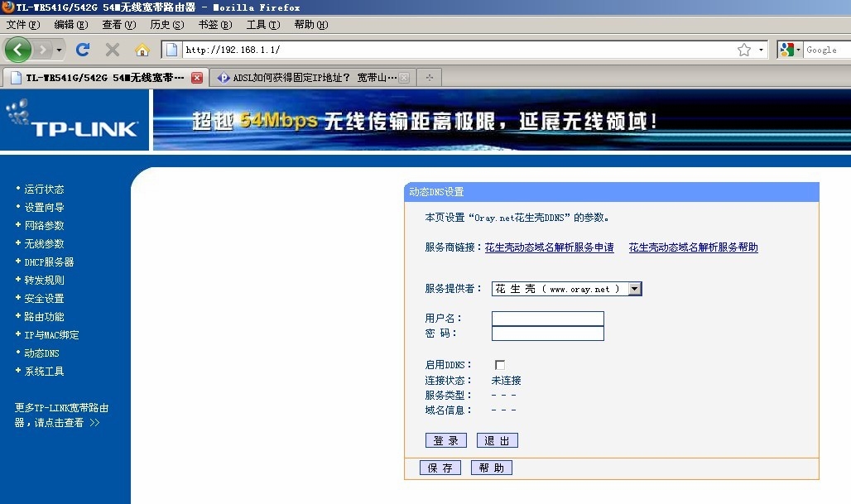This screenshot has width=851, height=504.
Task: Click the Stop loading X icon
Action: [113, 50]
